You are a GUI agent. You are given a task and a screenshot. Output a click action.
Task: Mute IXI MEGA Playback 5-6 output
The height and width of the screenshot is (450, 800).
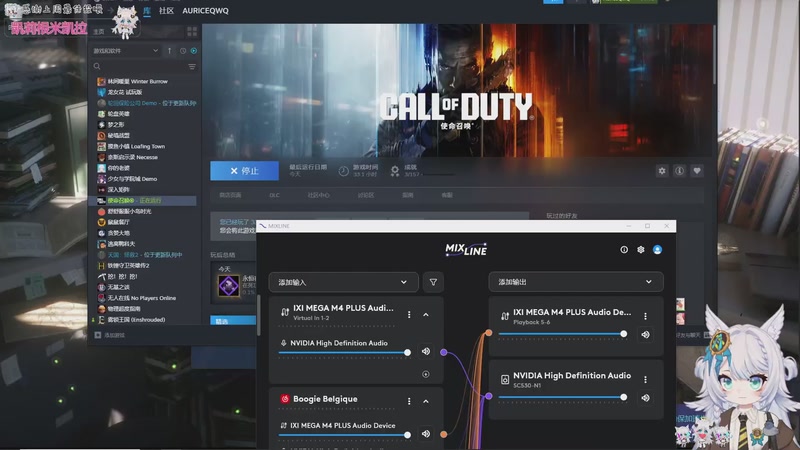(645, 335)
